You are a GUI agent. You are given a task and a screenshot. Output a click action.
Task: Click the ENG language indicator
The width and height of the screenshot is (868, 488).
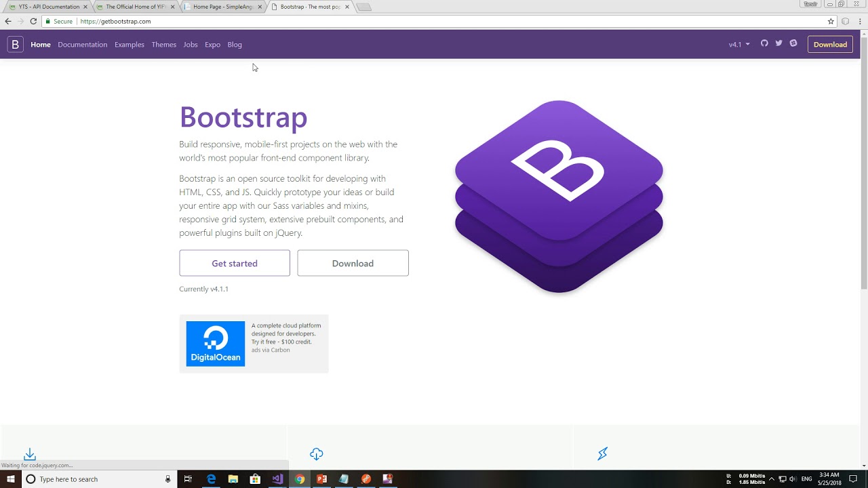[807, 479]
